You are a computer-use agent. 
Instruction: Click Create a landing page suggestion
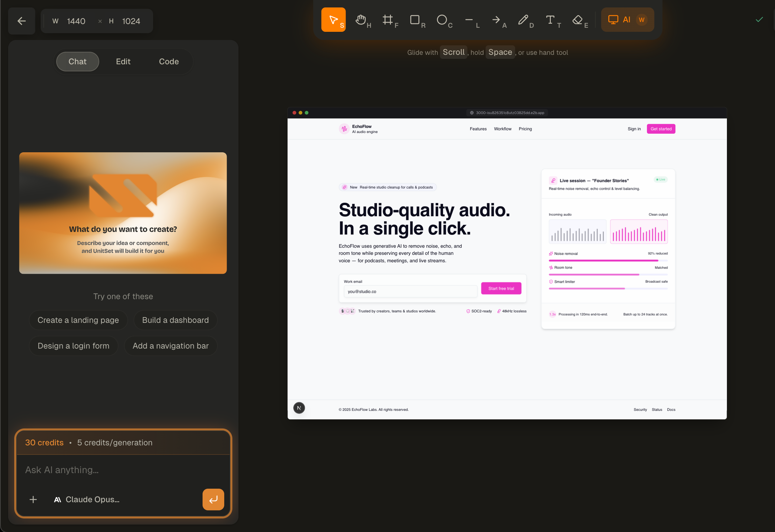coord(78,320)
